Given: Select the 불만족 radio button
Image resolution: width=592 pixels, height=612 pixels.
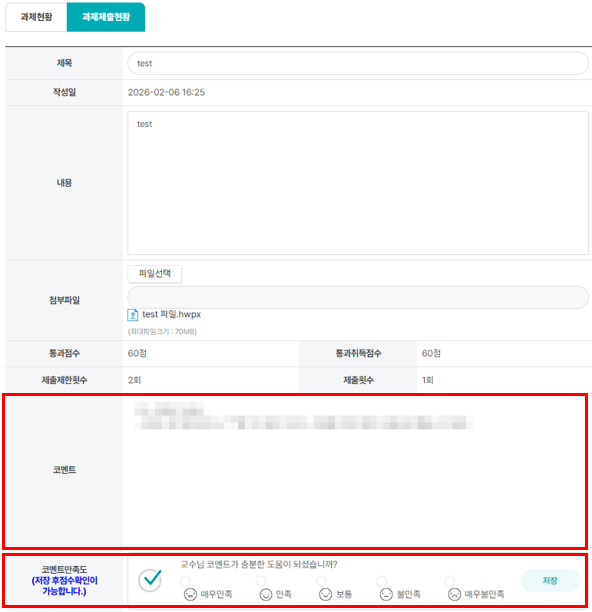Looking at the screenshot, I should 382,581.
